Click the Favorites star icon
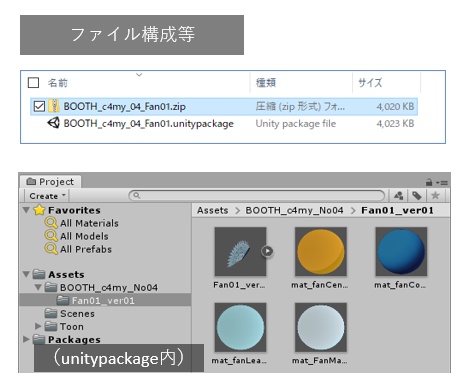 39,210
